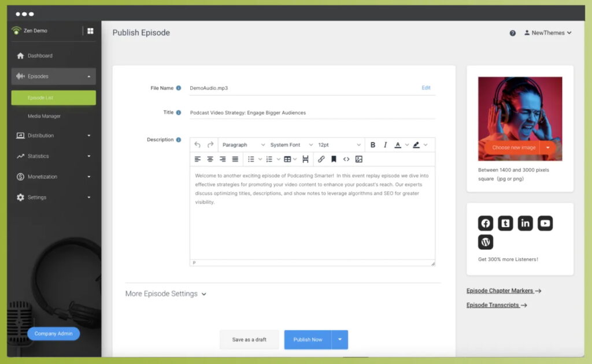This screenshot has height=364, width=592.
Task: Open the Publish Now dropdown arrow
Action: click(340, 340)
